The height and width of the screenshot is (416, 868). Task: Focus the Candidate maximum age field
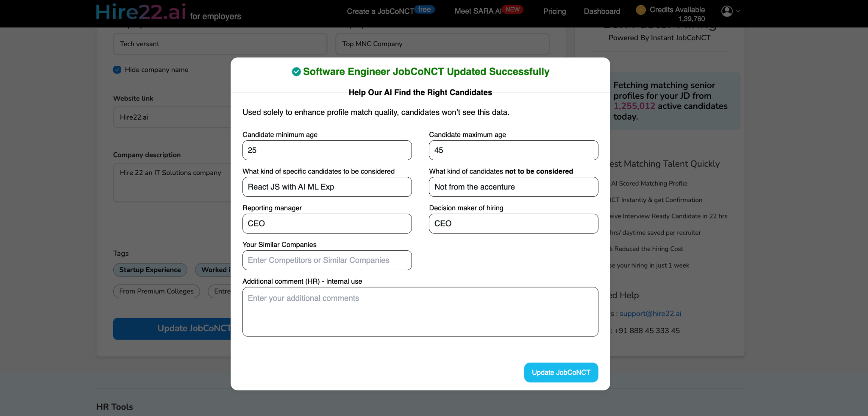tap(513, 151)
